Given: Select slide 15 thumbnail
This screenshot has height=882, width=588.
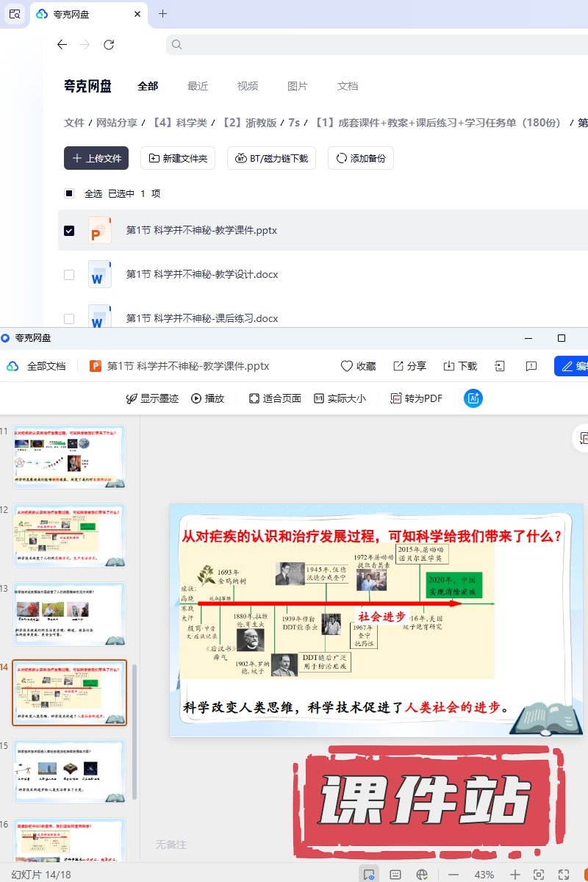Looking at the screenshot, I should pos(70,771).
